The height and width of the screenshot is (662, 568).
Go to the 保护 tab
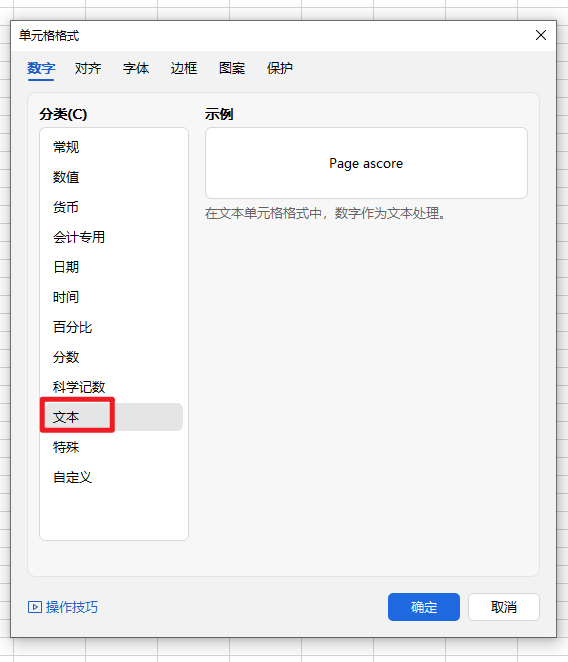click(x=280, y=68)
